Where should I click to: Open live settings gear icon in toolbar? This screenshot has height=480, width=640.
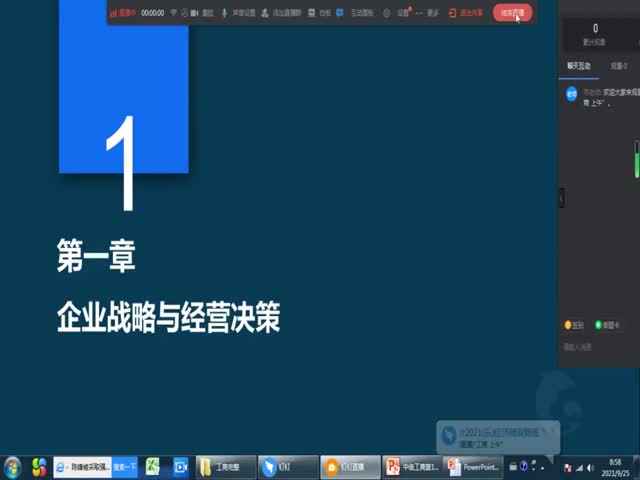387,13
